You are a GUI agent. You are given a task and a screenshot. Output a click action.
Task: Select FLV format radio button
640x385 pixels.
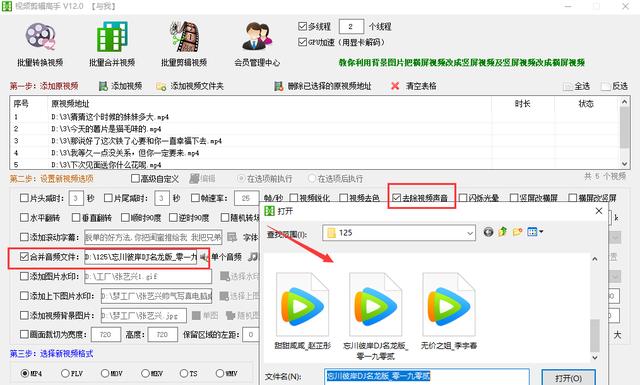point(65,374)
